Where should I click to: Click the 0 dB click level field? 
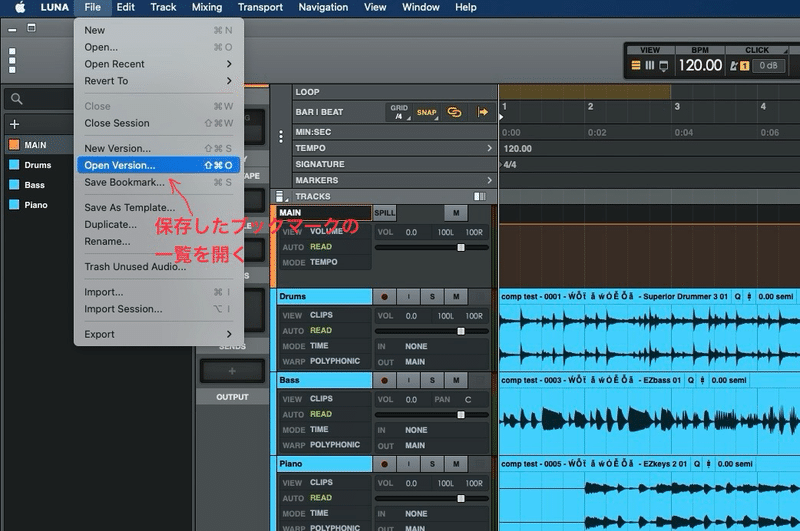[768, 65]
